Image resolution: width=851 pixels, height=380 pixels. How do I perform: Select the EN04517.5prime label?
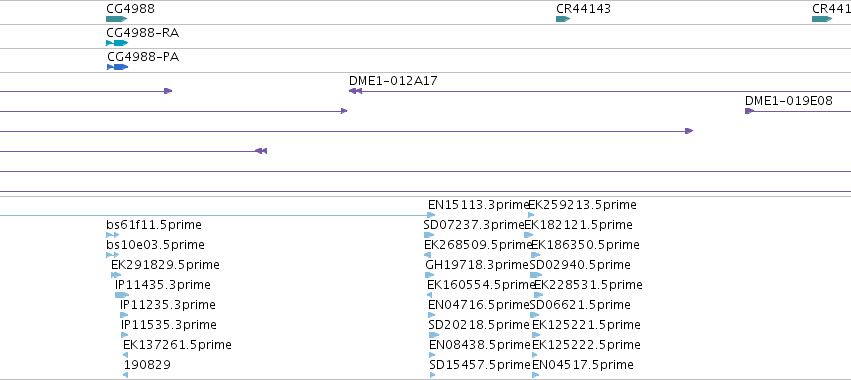point(582,364)
